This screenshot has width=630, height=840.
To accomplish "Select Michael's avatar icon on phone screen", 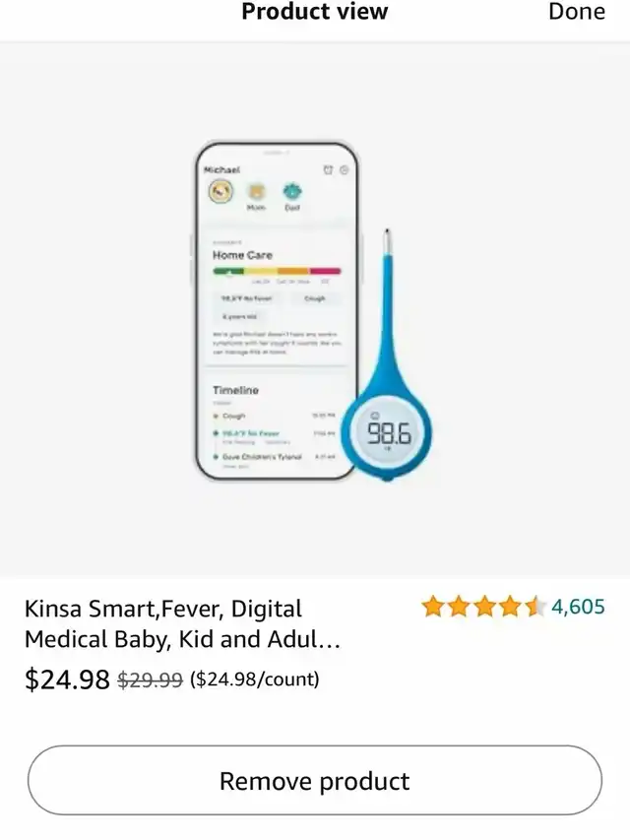I will coord(220,191).
